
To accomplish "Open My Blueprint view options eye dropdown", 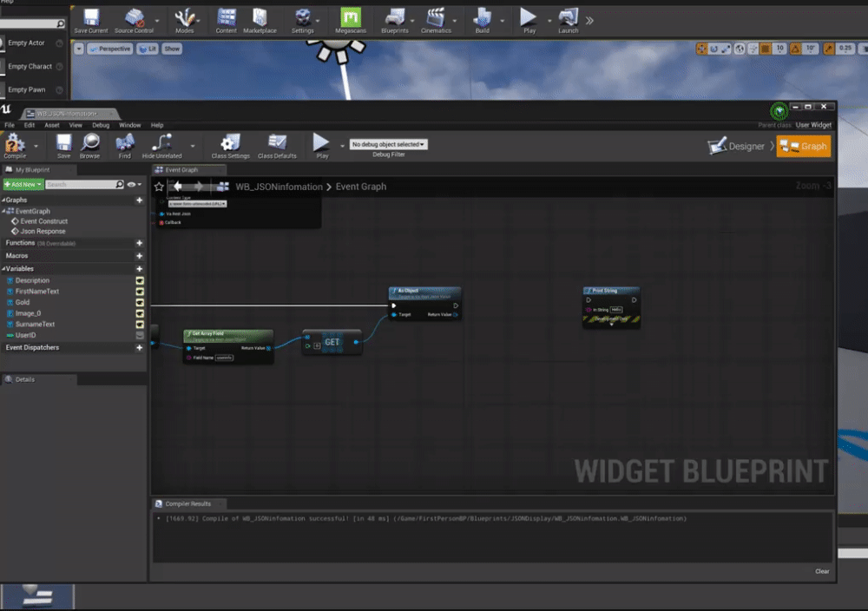I will [x=134, y=184].
